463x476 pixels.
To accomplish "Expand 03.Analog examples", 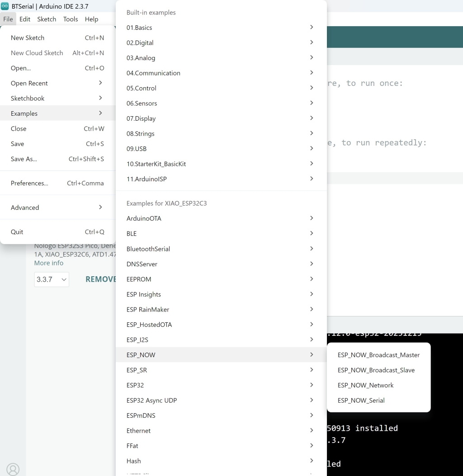I will pyautogui.click(x=221, y=58).
